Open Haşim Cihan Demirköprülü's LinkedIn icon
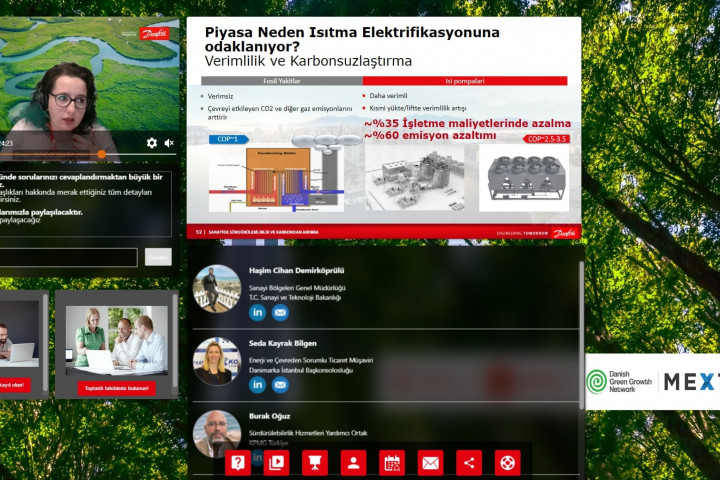Viewport: 720px width, 480px height. tap(257, 312)
